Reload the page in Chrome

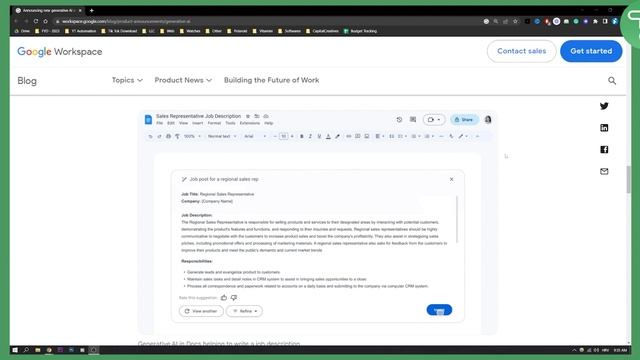click(36, 21)
